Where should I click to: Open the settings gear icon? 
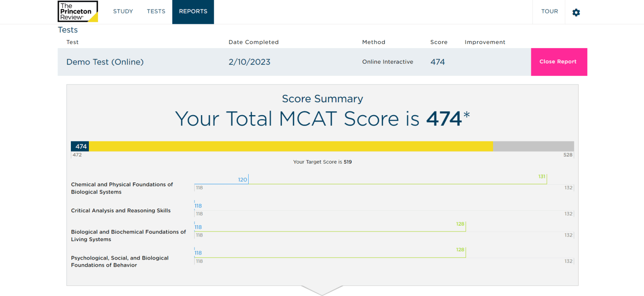[576, 12]
